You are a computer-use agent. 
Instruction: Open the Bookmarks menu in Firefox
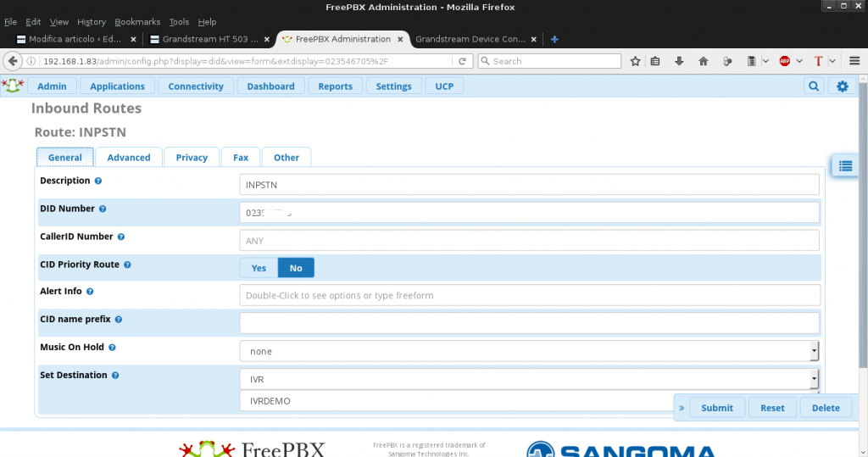point(137,22)
